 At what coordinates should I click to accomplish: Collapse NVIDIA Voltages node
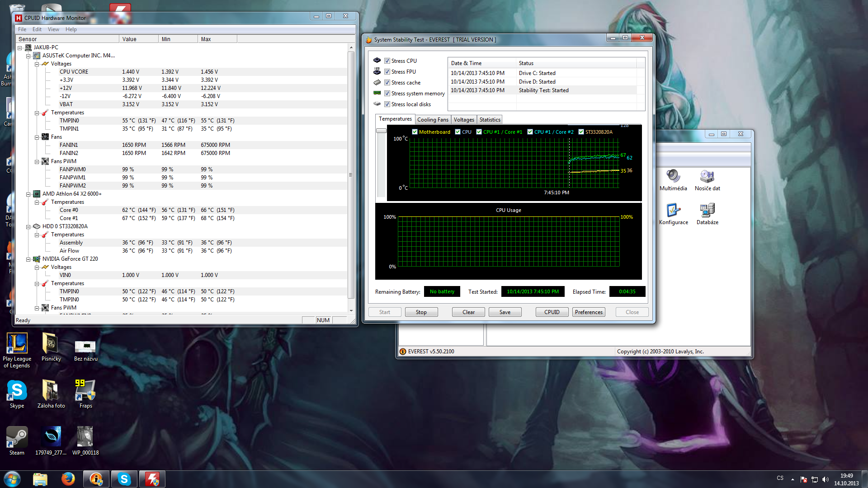click(37, 267)
